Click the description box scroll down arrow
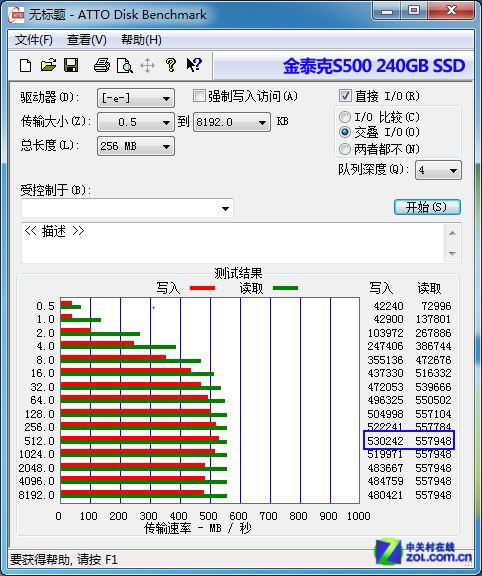The height and width of the screenshot is (576, 482). 452,253
